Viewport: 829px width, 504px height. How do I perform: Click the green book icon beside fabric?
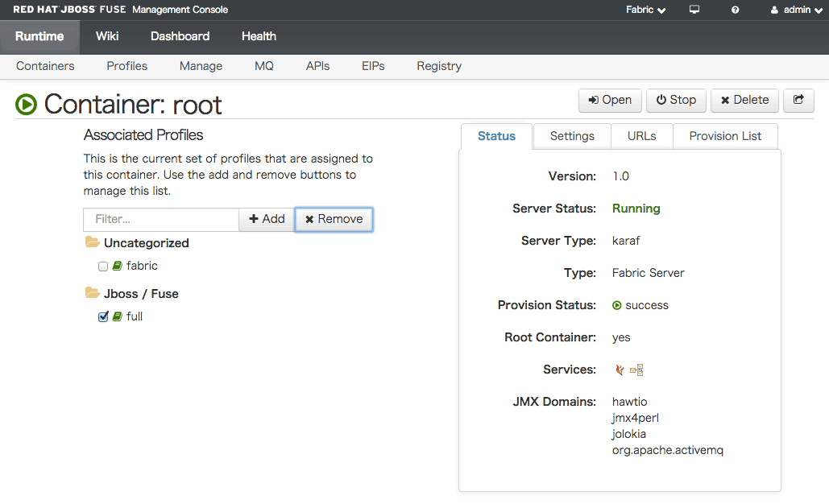coord(118,266)
